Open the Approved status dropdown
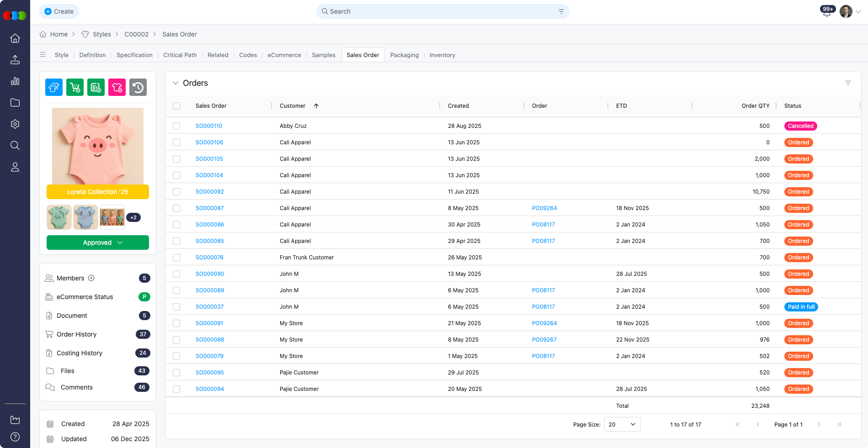Image resolution: width=868 pixels, height=448 pixels. (x=98, y=242)
